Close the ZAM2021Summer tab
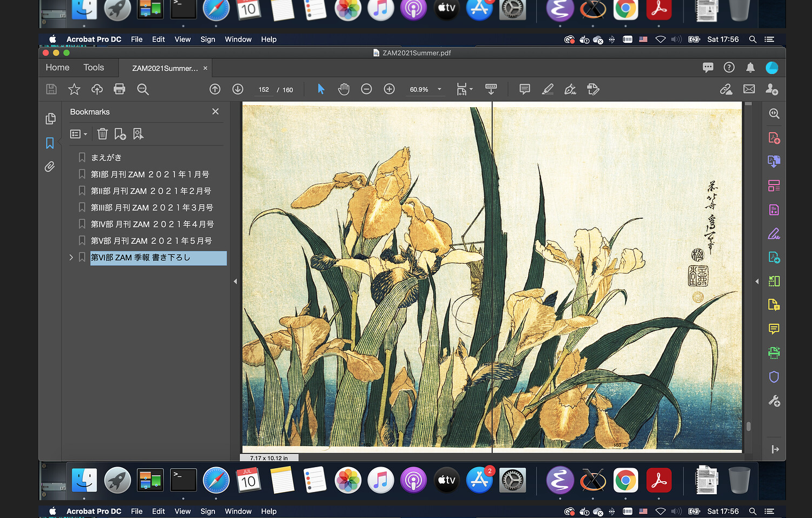 click(205, 68)
